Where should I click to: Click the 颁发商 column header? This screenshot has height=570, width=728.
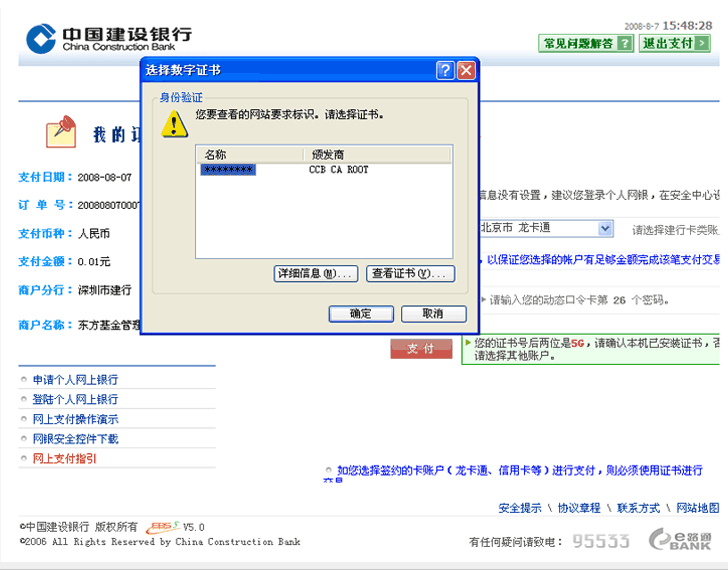377,154
